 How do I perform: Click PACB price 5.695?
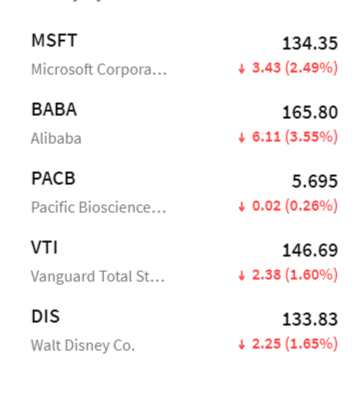click(x=315, y=181)
